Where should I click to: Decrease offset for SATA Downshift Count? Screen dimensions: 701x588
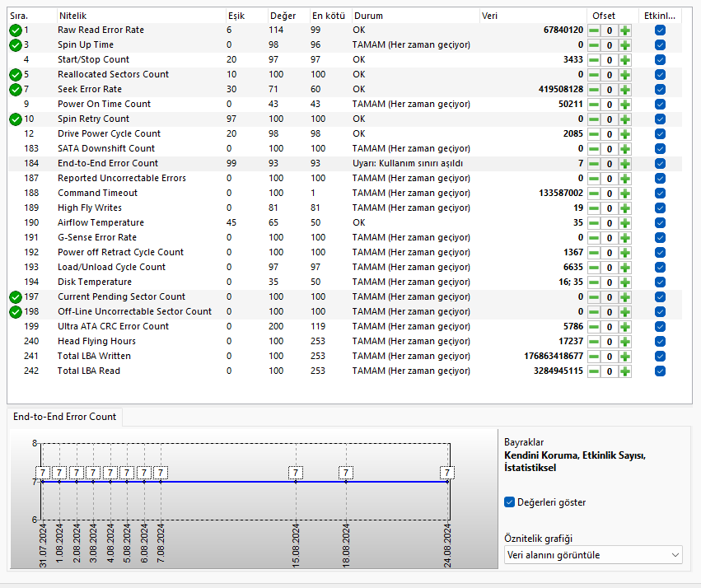point(594,149)
